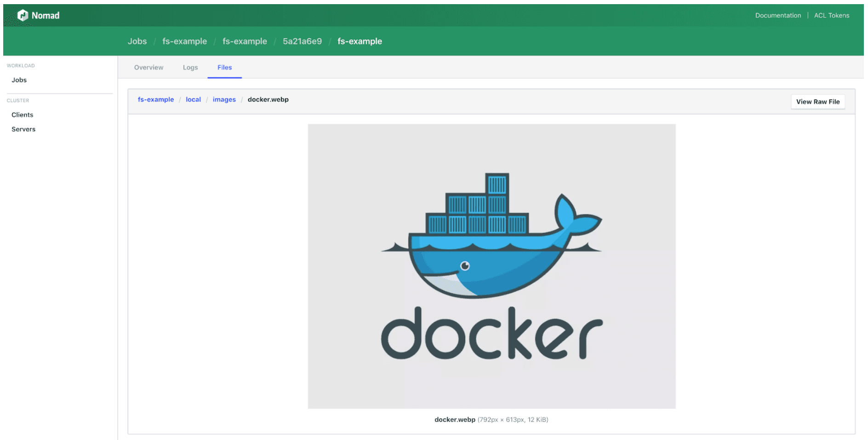This screenshot has width=868, height=440.
Task: Click the fs-example breadcrumb just before 5a21a6e9
Action: coord(245,41)
